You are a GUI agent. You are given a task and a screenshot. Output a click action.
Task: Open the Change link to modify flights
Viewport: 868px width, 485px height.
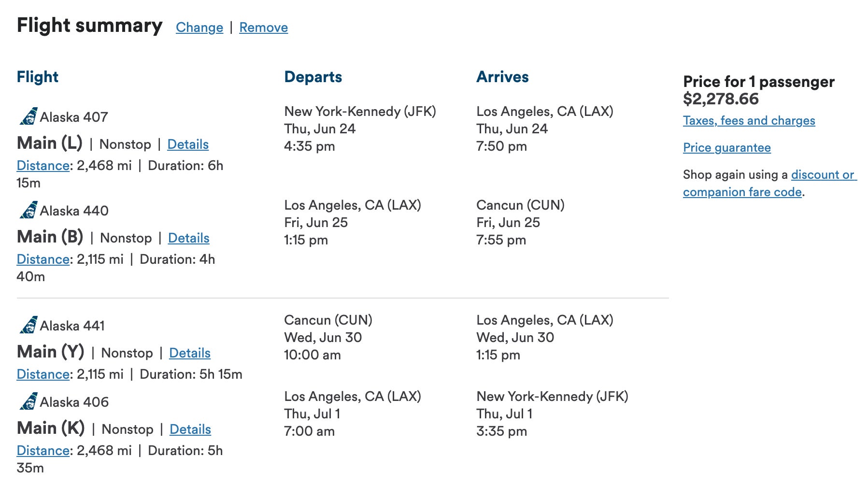click(x=199, y=28)
